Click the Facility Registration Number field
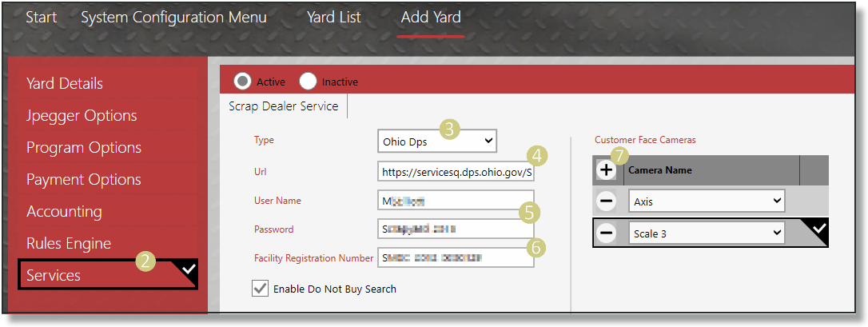Screen dimensions: 868x327 [x=454, y=257]
